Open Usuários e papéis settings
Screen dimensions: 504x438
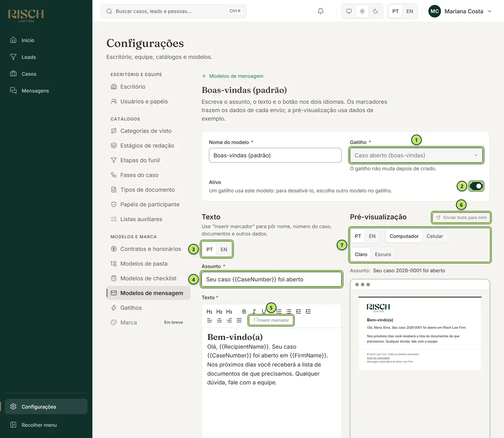[x=148, y=101]
